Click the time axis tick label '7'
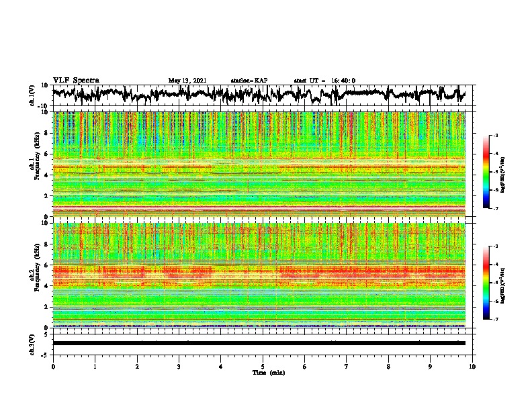The height and width of the screenshot is (411, 532). (347, 367)
